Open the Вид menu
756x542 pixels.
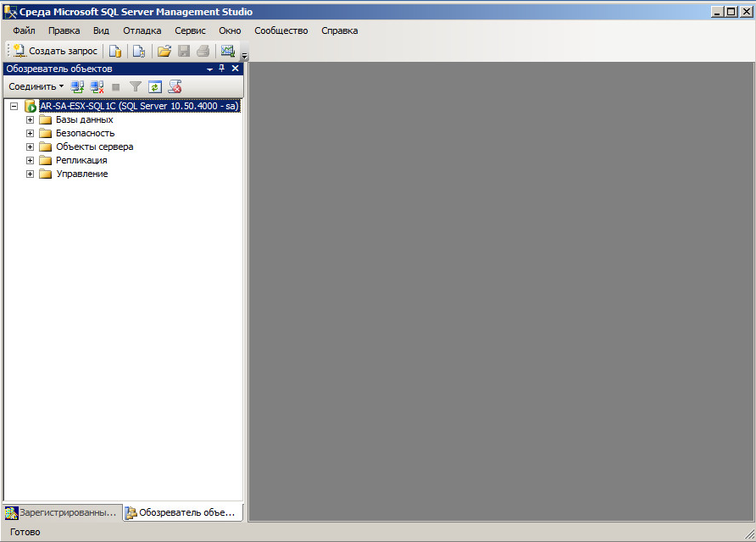(101, 30)
